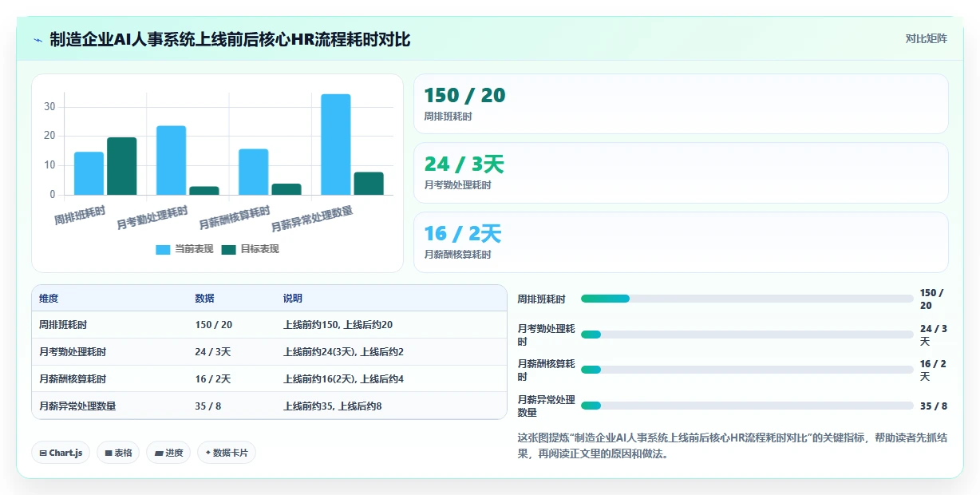Click the 月考勤处理耗时 progress row label
This screenshot has width=980, height=495.
546,335
